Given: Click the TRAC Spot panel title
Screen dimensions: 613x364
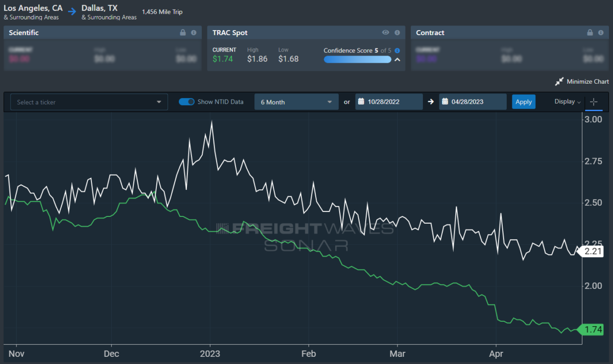Looking at the screenshot, I should [x=230, y=33].
